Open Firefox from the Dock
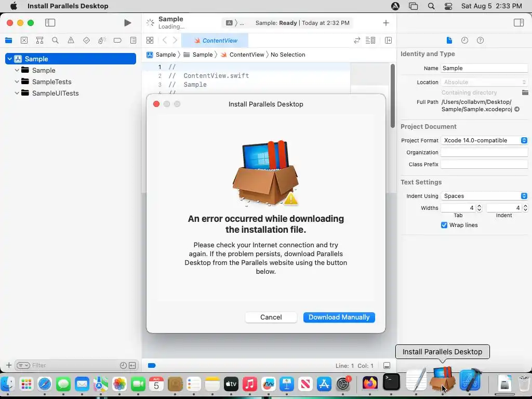 [x=370, y=383]
